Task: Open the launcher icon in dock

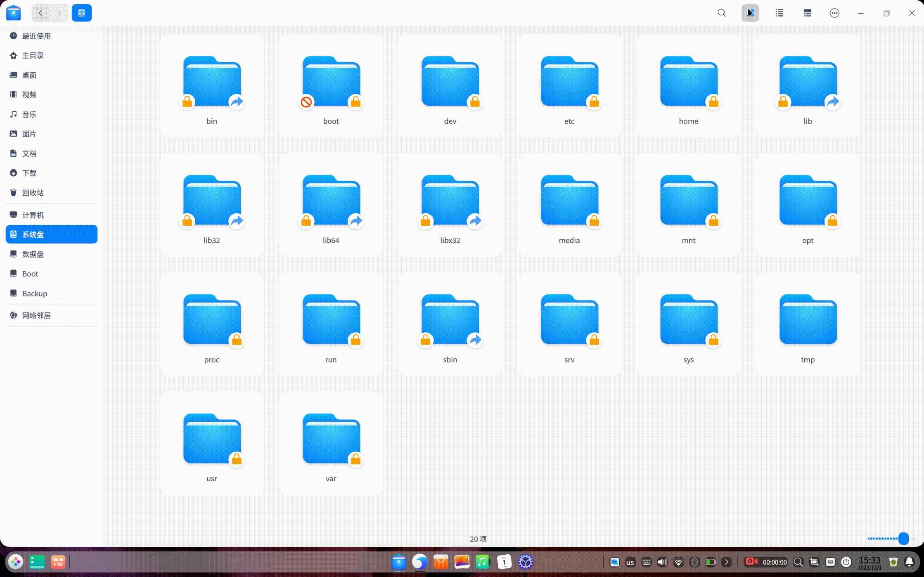Action: tap(16, 562)
